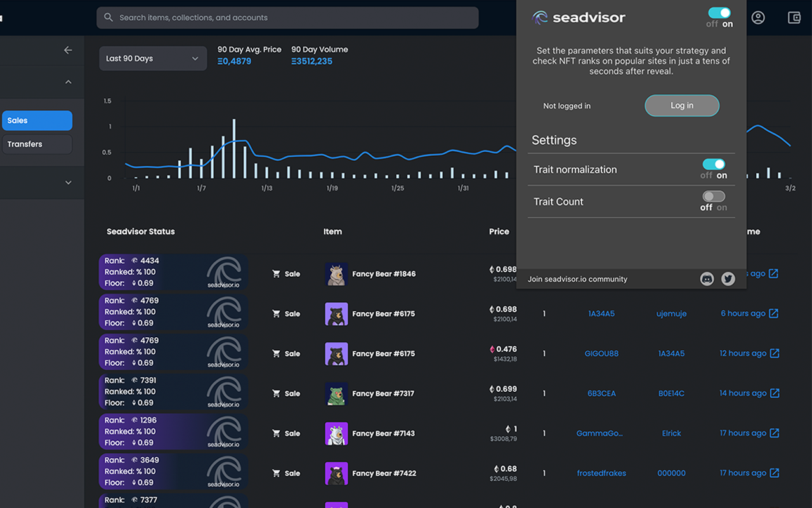Click the Seadvisor Status column header
This screenshot has width=812, height=508.
click(x=141, y=232)
